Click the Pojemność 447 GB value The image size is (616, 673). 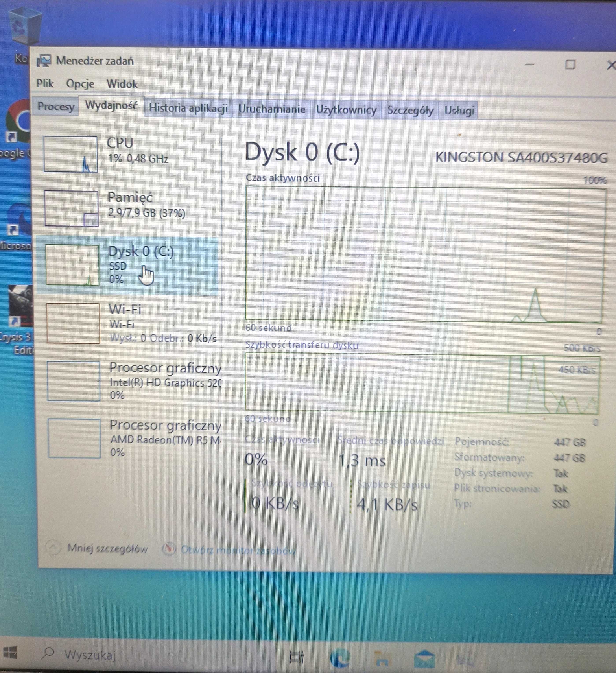pyautogui.click(x=570, y=443)
